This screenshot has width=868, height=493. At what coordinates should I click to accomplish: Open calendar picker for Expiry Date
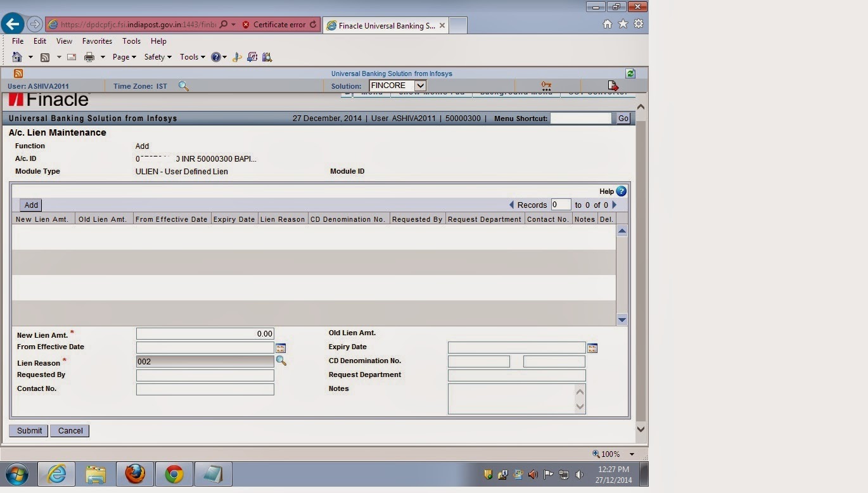tap(592, 347)
